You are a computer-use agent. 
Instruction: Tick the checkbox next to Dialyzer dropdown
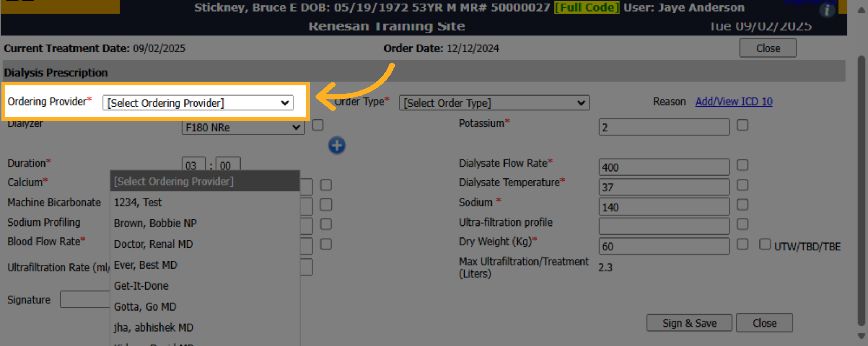click(x=318, y=125)
